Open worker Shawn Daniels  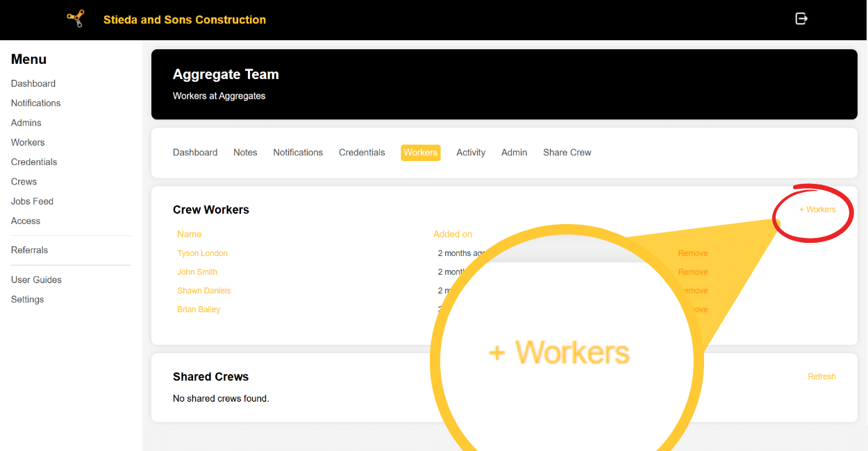(203, 291)
